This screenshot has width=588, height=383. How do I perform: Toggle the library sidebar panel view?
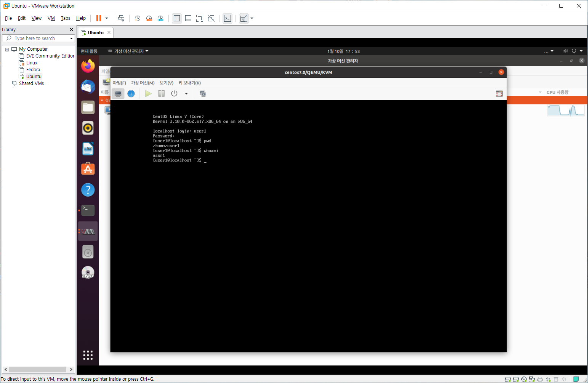(x=177, y=18)
